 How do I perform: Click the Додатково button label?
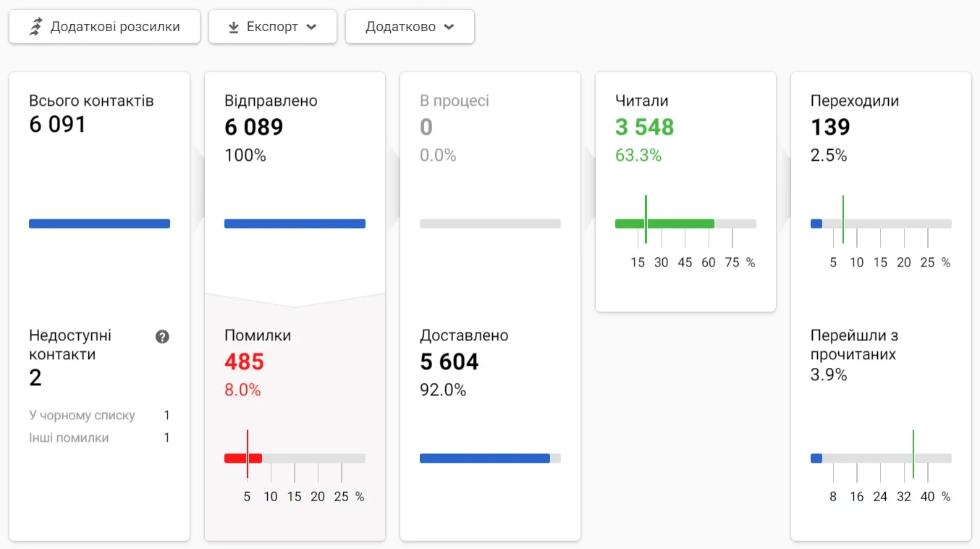click(x=400, y=27)
